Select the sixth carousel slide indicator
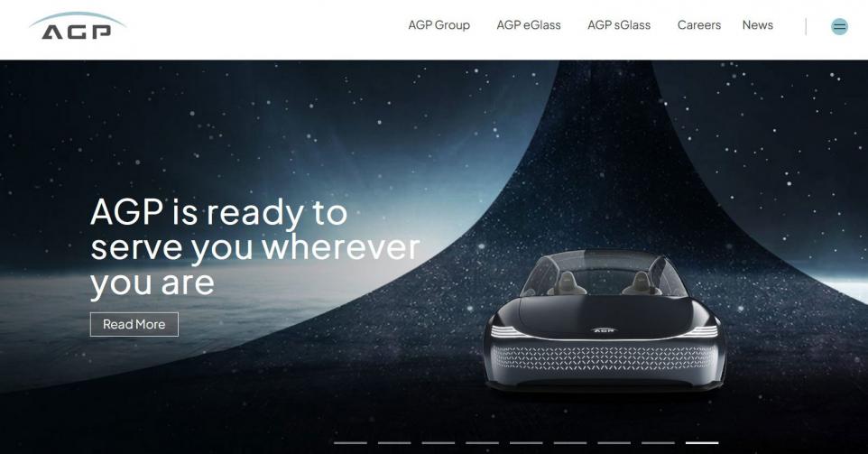Screen dimensions: 868x454 coord(570,443)
